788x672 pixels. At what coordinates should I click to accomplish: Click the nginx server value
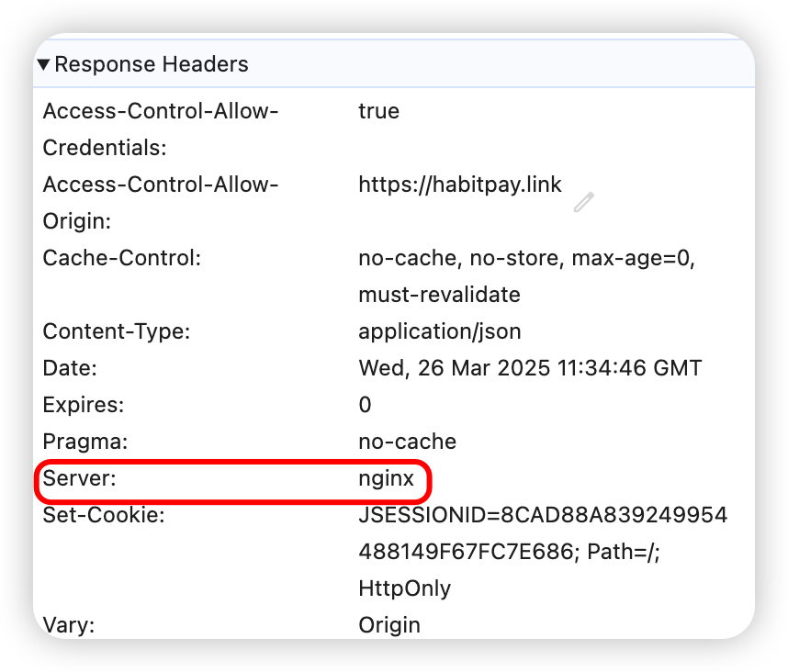pyautogui.click(x=386, y=478)
